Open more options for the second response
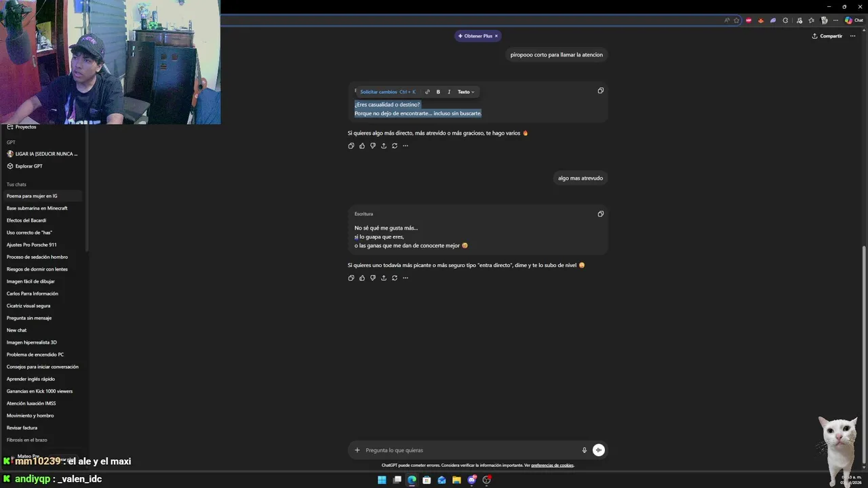 point(406,278)
